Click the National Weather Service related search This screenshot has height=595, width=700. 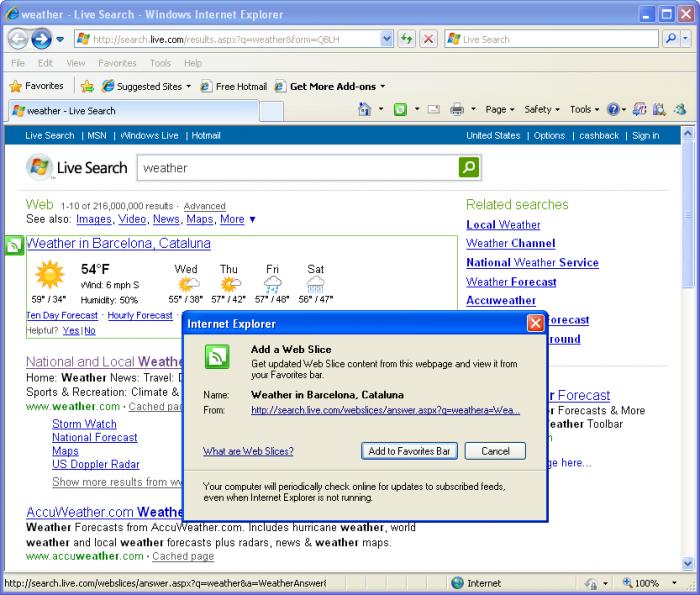click(x=532, y=262)
